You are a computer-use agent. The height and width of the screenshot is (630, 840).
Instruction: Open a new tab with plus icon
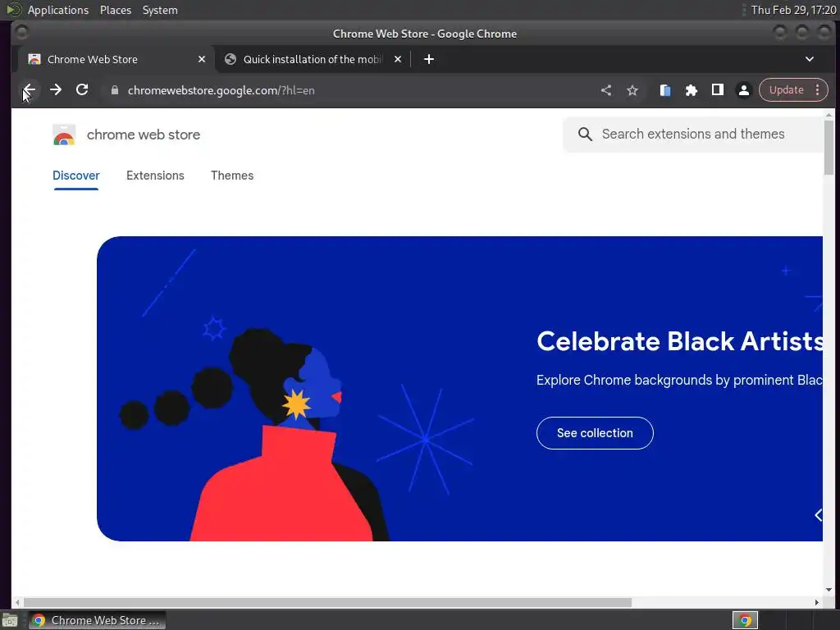[x=428, y=59]
